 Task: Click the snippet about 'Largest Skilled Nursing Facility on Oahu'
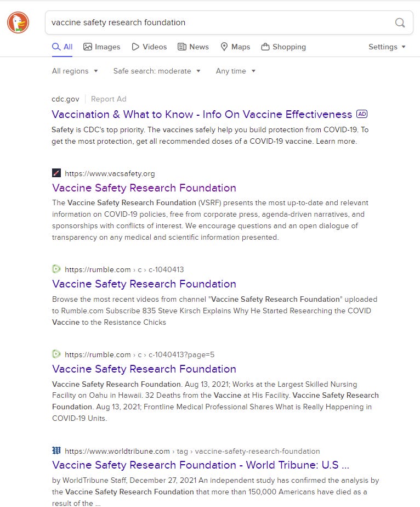215,401
